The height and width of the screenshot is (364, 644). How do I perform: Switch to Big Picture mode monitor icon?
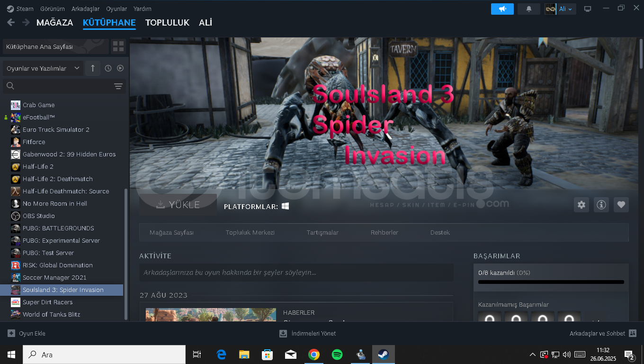click(x=588, y=9)
